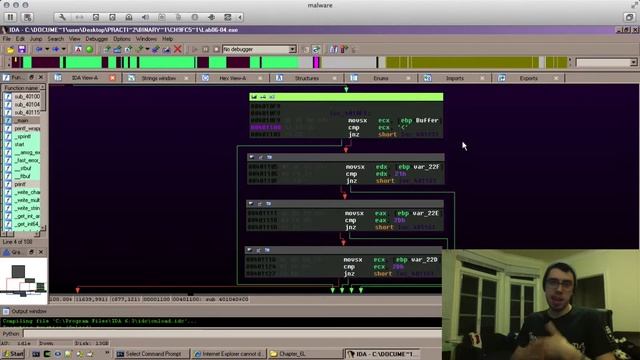Click the red X icon in IDA toolbar

pyautogui.click(x=178, y=49)
